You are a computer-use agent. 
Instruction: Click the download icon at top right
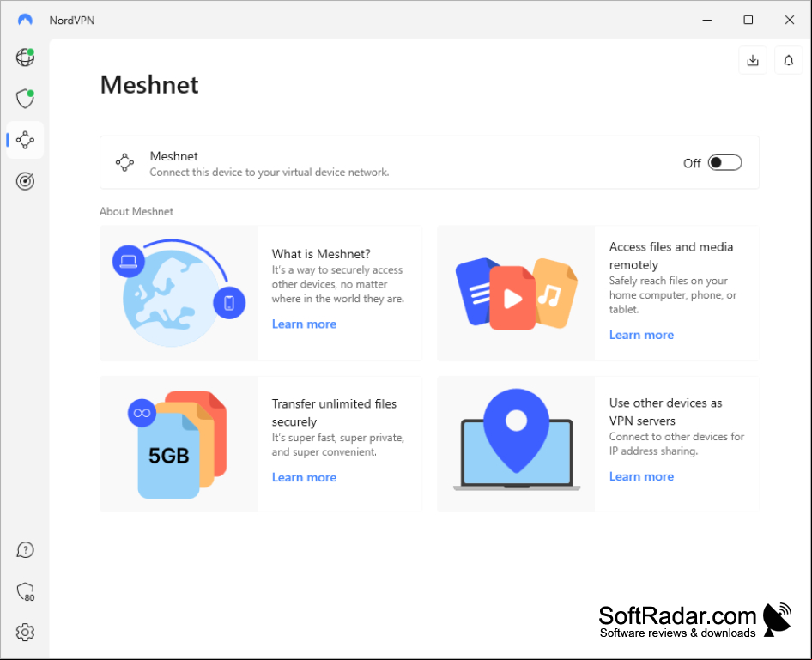tap(753, 61)
